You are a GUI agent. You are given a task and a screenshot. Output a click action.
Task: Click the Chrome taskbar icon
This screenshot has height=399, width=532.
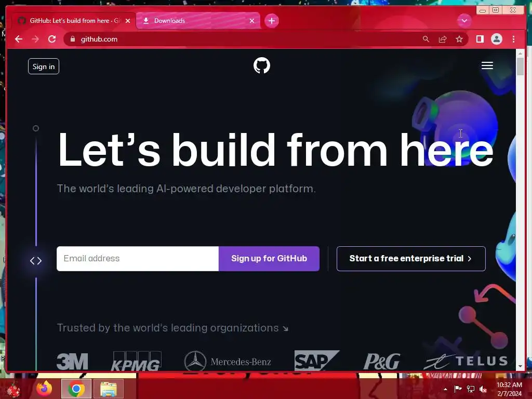76,389
